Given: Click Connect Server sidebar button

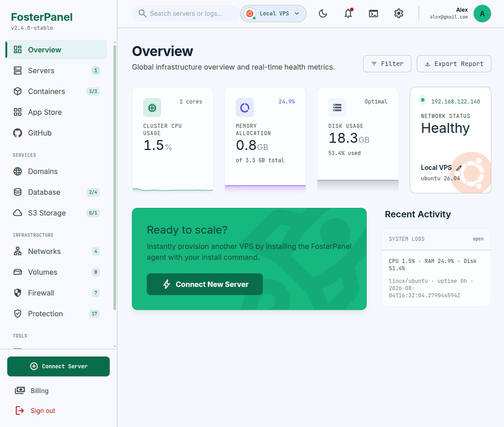Looking at the screenshot, I should (x=59, y=366).
